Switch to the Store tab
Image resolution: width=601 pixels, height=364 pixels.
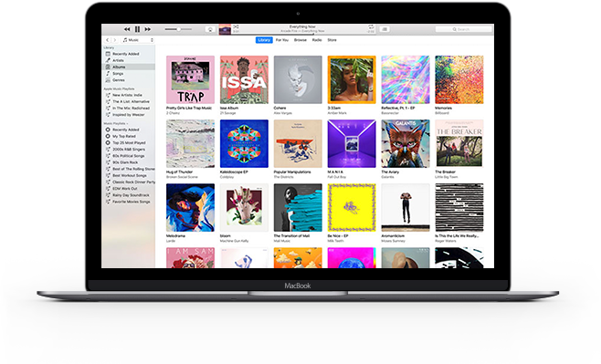332,40
